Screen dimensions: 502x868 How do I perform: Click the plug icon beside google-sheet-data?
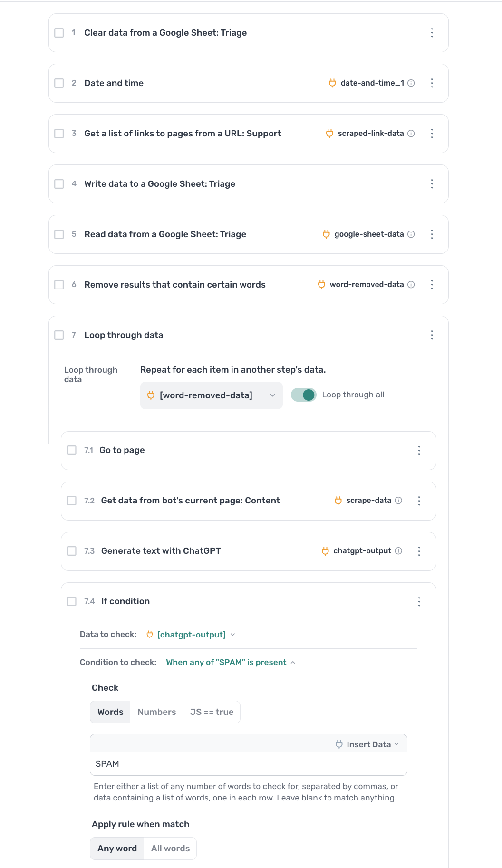pos(327,234)
